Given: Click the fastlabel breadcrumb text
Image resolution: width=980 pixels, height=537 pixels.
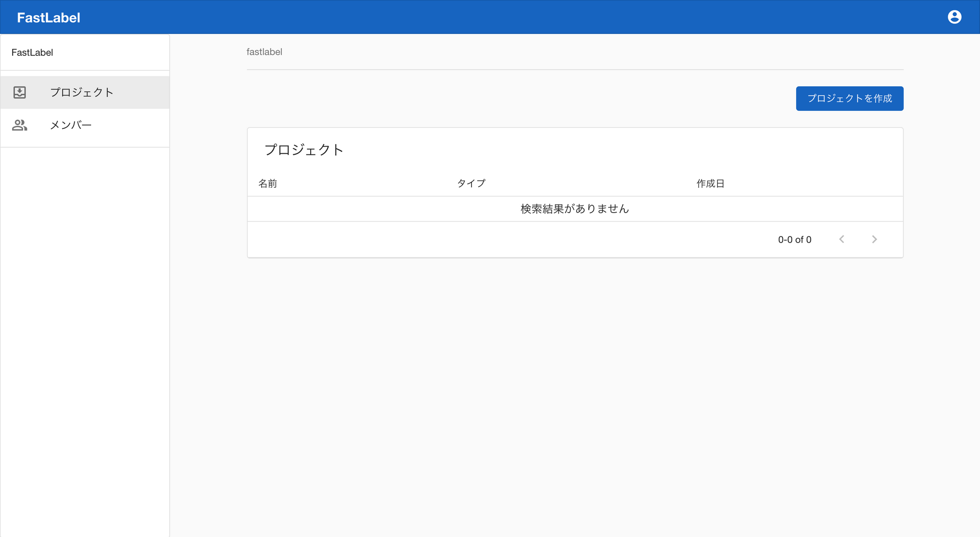Looking at the screenshot, I should click(264, 52).
